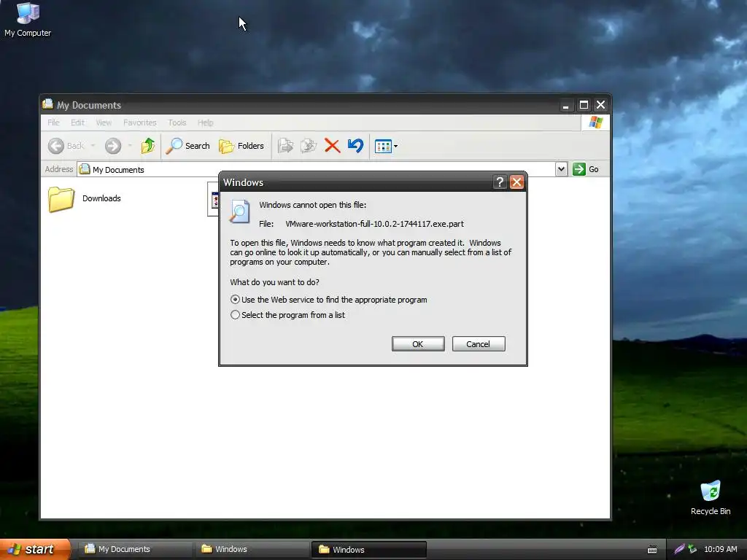This screenshot has height=560, width=747.
Task: Click the green Go arrow button
Action: [578, 169]
